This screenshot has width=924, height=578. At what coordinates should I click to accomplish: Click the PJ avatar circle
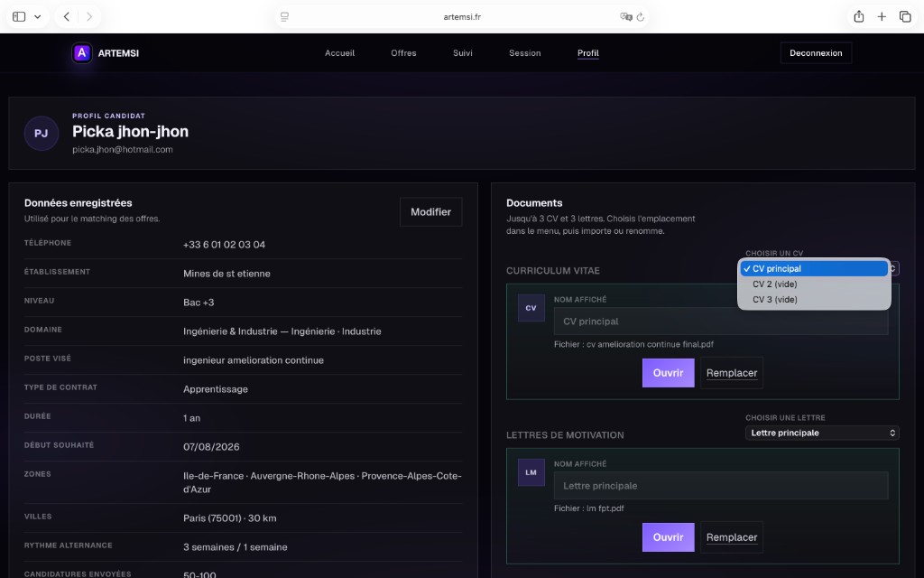pos(42,134)
